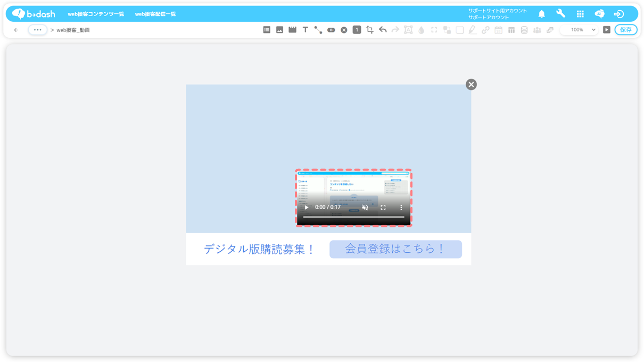Click the 0:00 / 0:17 video time text
This screenshot has height=362, width=644.
[x=328, y=208]
